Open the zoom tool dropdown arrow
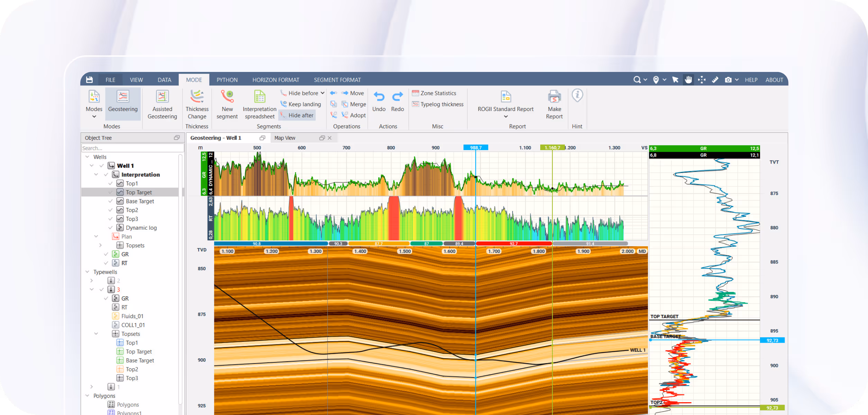The height and width of the screenshot is (415, 868). (645, 80)
